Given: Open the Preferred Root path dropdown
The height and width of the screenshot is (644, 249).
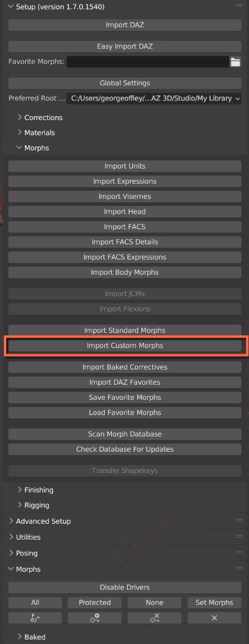Looking at the screenshot, I should tap(154, 99).
